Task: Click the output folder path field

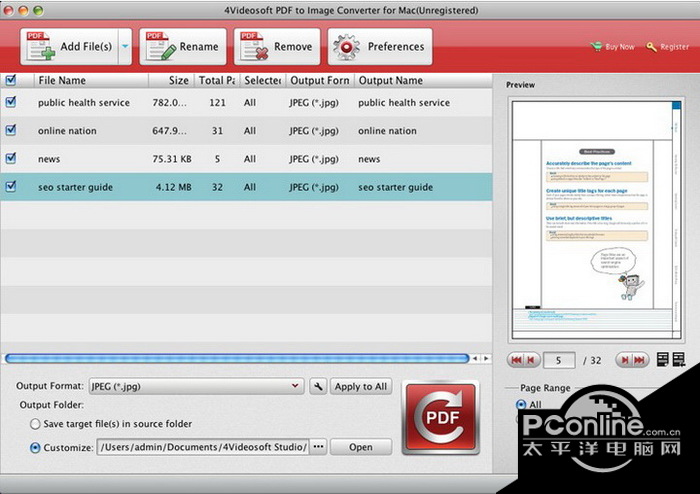Action: point(203,447)
